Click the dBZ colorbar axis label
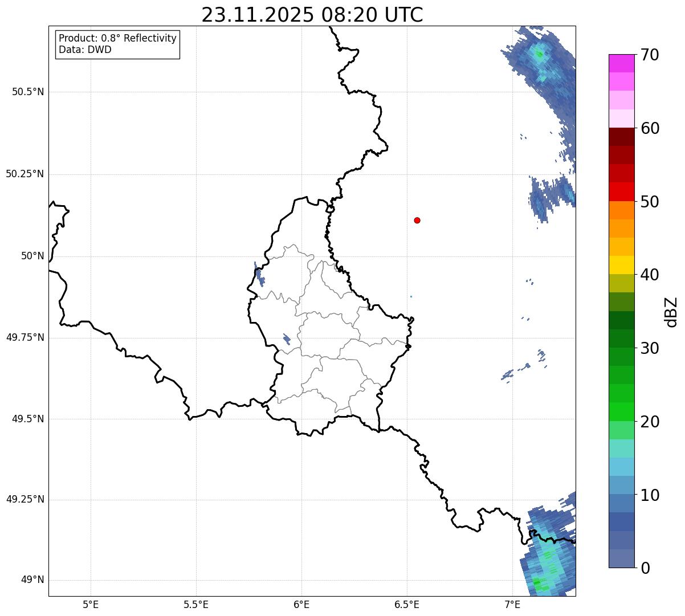Viewport: 685px width, 616px height. click(x=671, y=312)
